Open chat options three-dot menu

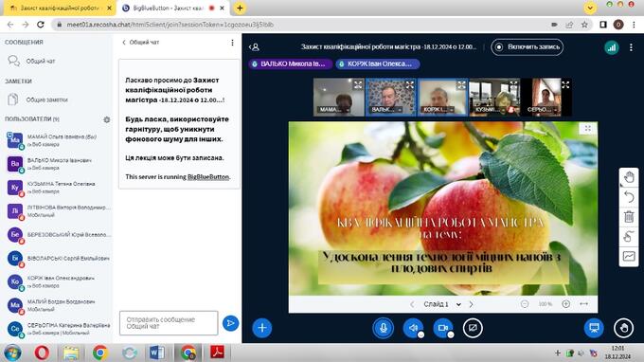click(x=232, y=43)
